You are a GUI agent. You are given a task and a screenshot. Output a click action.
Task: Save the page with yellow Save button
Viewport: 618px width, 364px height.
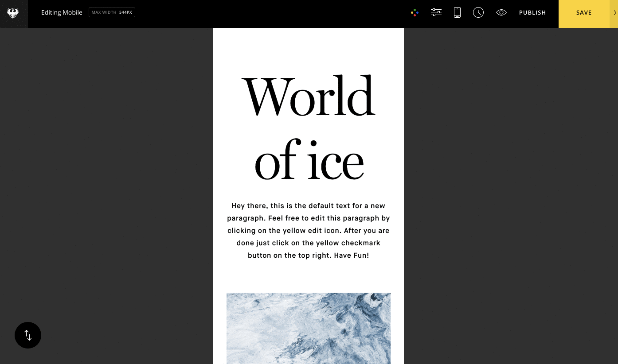click(583, 13)
